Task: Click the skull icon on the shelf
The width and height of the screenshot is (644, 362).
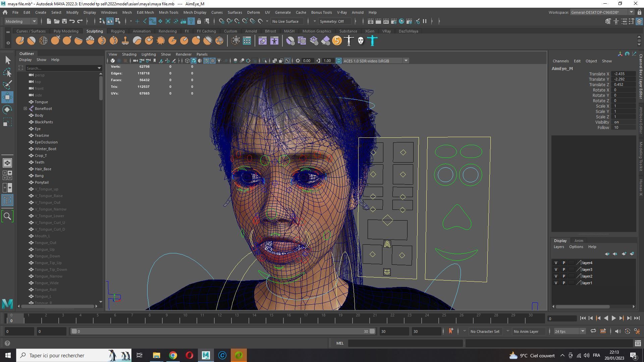Action: pos(361,41)
